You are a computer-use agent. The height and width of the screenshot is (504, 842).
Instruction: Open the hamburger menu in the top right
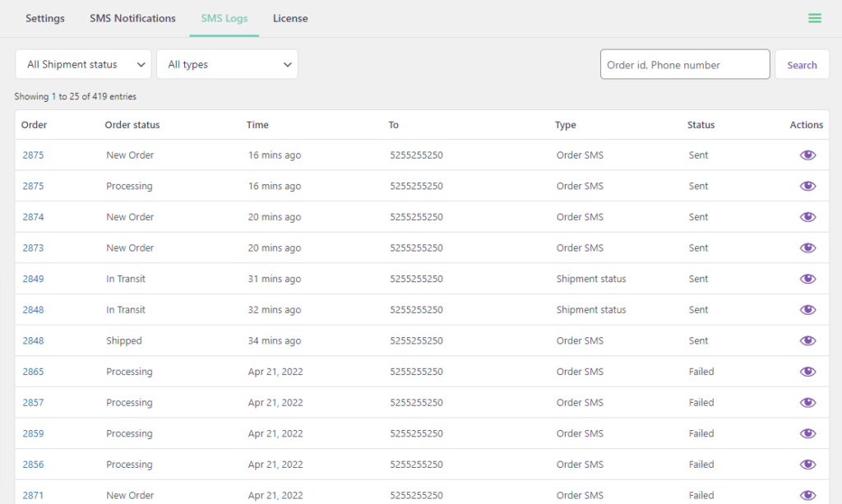pos(814,18)
